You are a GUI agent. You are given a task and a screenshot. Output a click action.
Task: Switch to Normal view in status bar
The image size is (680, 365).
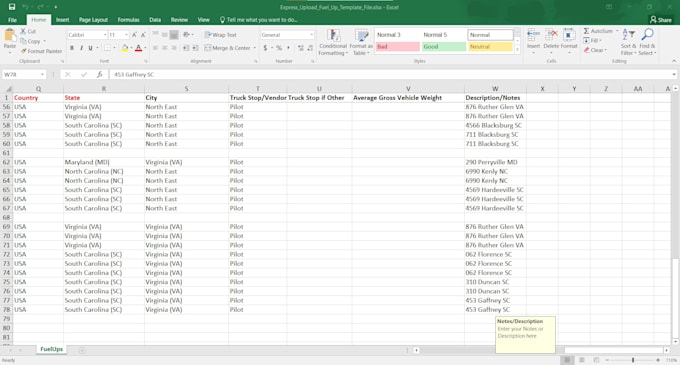click(x=567, y=360)
